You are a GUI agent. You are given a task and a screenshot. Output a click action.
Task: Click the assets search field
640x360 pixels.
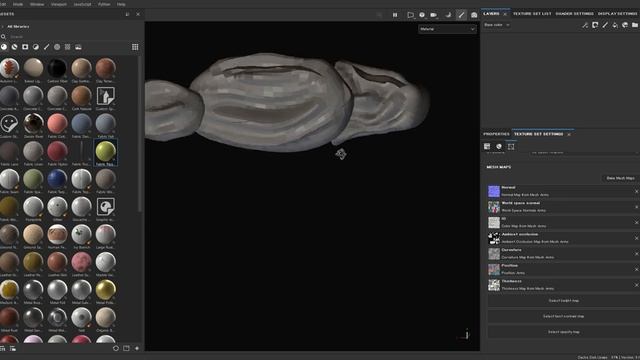[69, 37]
